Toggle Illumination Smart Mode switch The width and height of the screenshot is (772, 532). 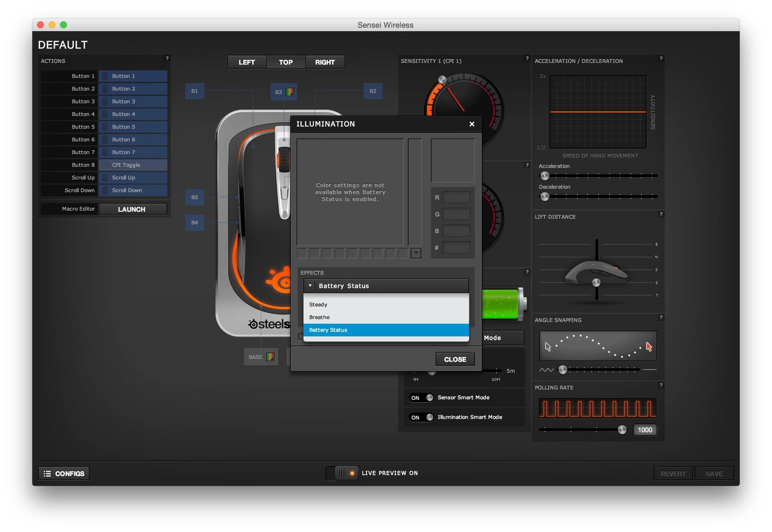(422, 417)
